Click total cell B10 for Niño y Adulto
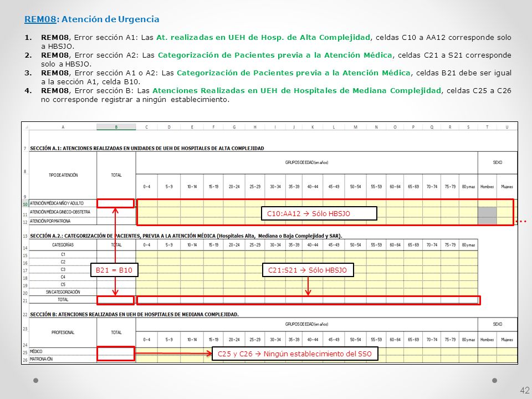This screenshot has width=532, height=399. (x=116, y=203)
